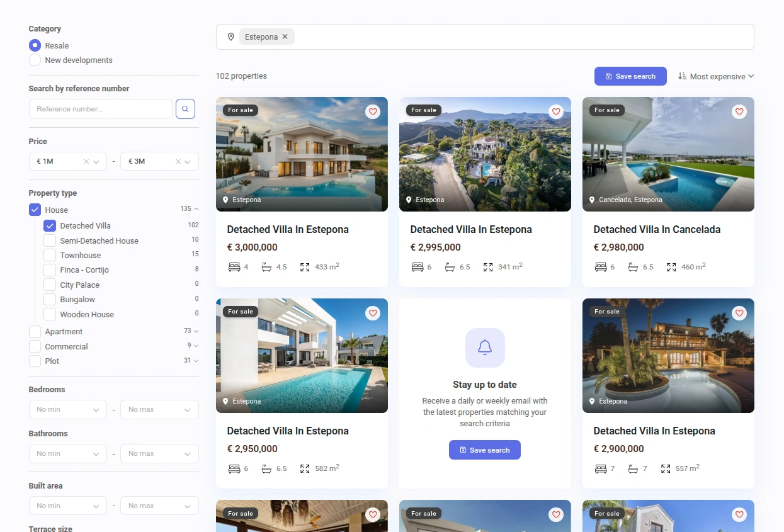
Task: Open the Bedrooms No max dropdown
Action: coord(159,409)
